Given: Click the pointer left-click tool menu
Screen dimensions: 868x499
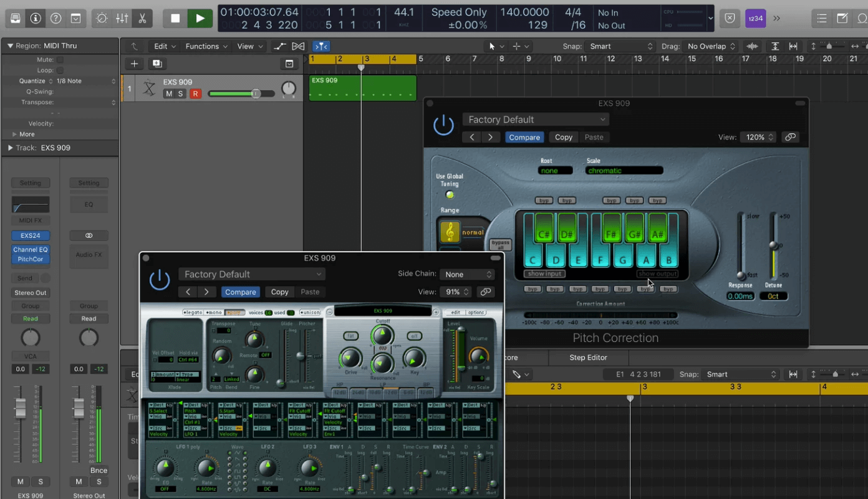Looking at the screenshot, I should click(x=495, y=46).
